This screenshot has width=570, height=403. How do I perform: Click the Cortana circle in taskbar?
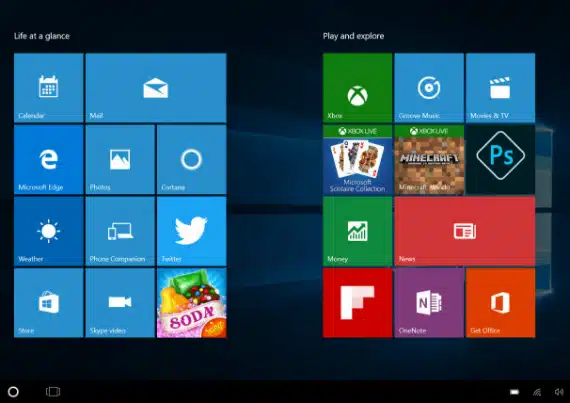(x=13, y=392)
